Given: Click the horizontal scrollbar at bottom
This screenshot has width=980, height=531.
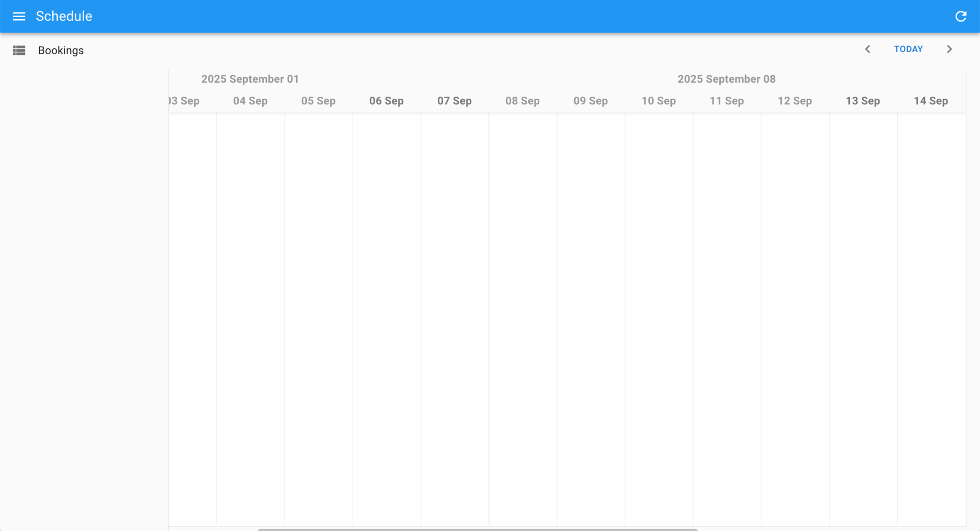Looking at the screenshot, I should point(477,529).
